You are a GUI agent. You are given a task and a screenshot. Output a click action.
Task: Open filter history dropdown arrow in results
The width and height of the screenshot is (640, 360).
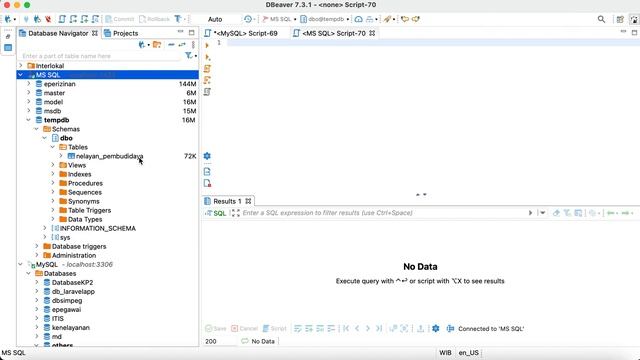542,213
